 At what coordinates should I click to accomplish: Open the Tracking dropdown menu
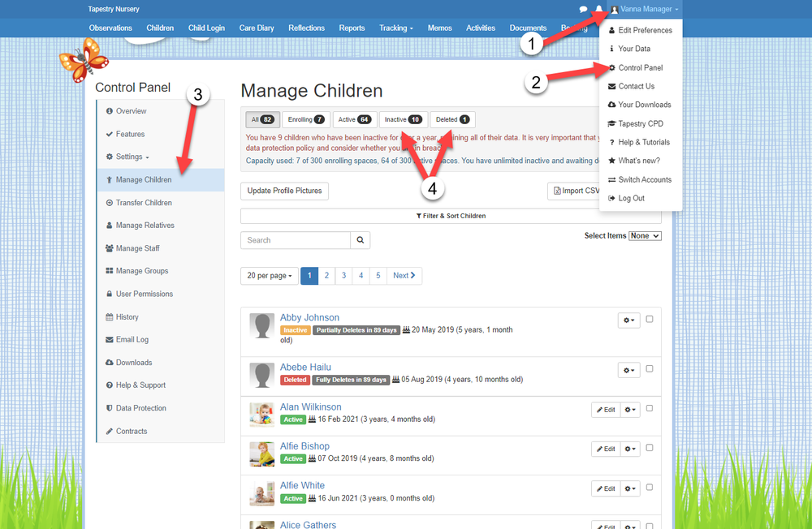396,28
